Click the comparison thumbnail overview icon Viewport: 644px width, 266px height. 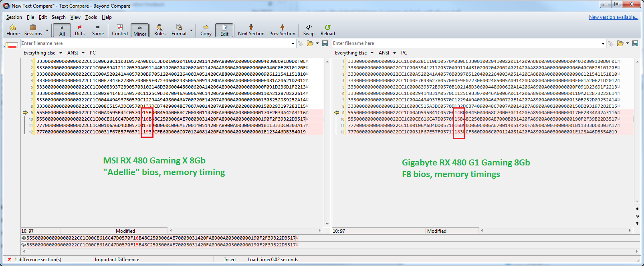(x=11, y=45)
